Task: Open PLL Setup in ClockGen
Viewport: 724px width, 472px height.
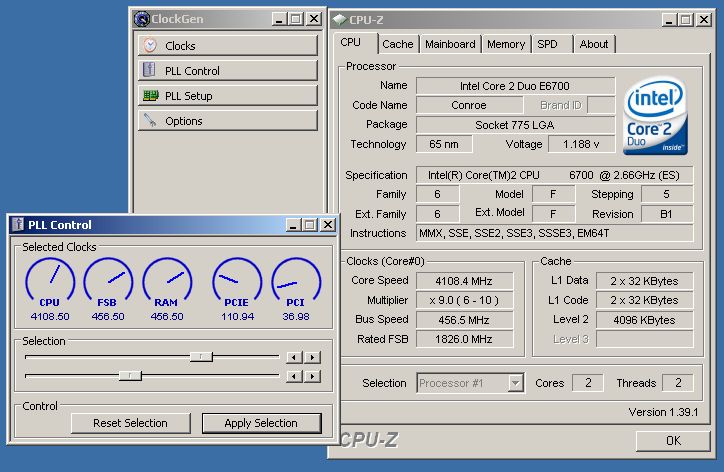Action: click(228, 96)
